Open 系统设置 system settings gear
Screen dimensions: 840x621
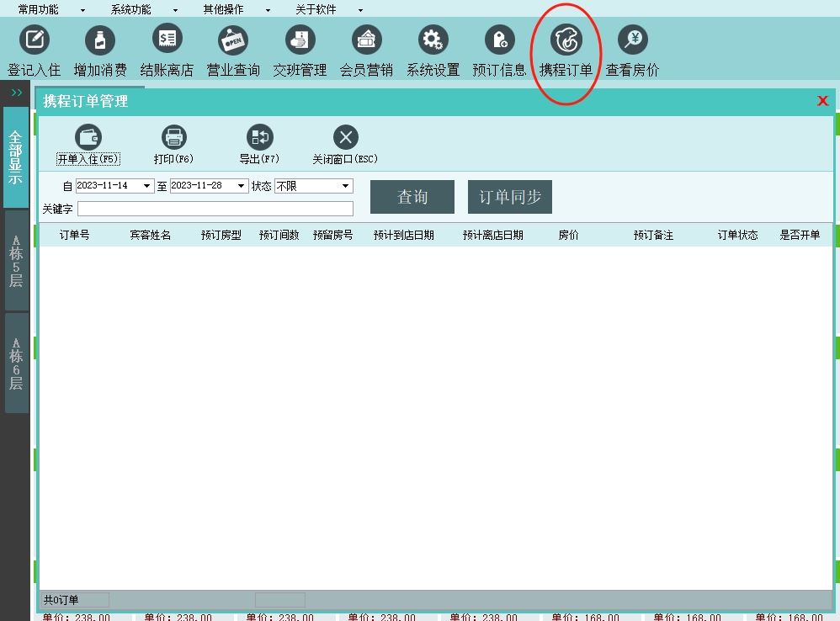433,40
